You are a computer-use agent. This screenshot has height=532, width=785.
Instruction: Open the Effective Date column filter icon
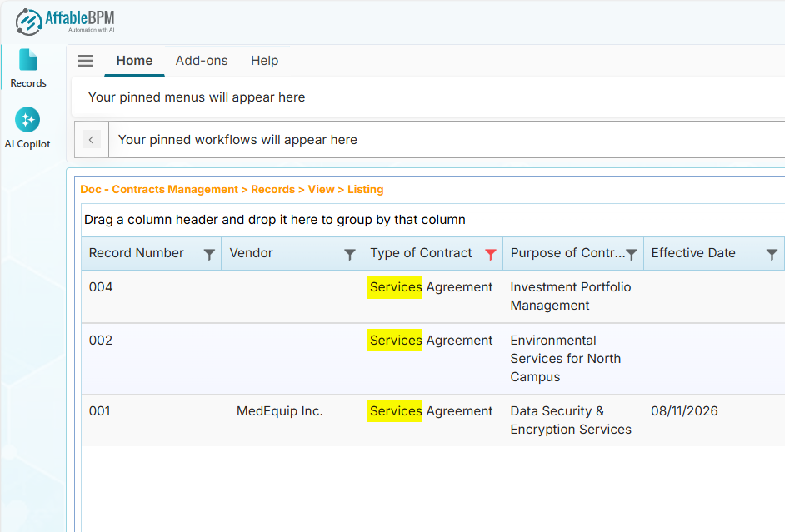(772, 255)
